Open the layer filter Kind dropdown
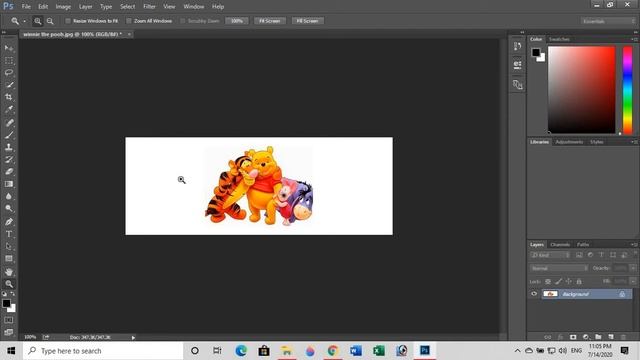The image size is (640, 360). pyautogui.click(x=550, y=255)
